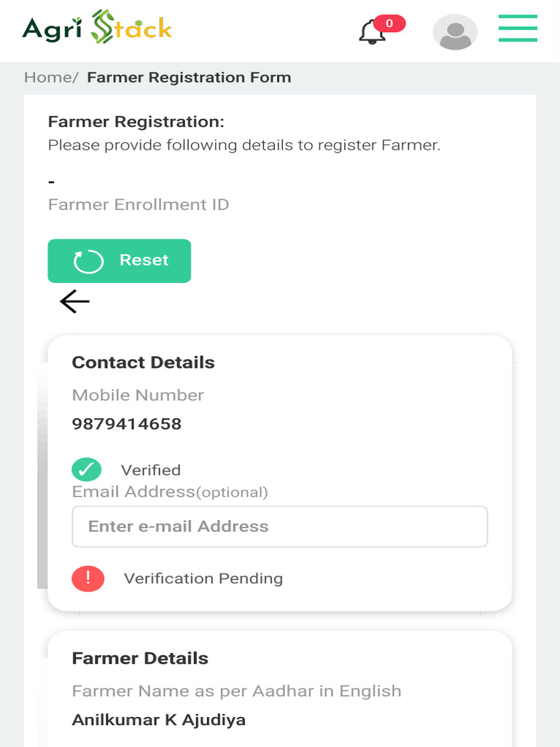Click the red notification count badge
This screenshot has height=747, width=560.
389,23
